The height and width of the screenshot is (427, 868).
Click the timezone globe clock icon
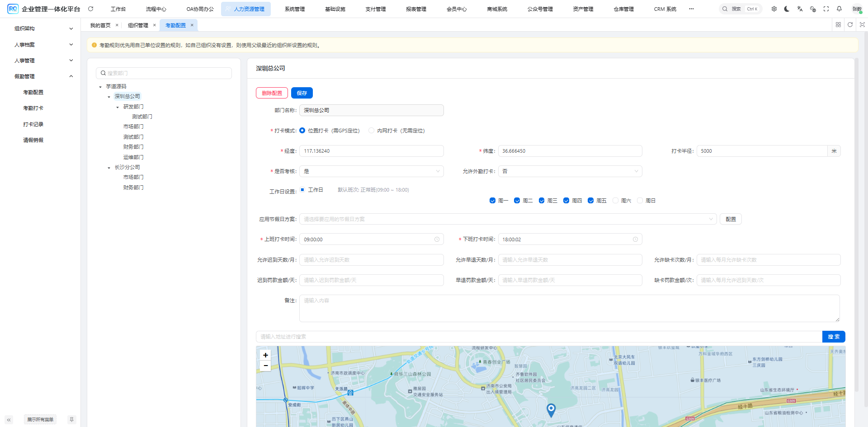813,9
